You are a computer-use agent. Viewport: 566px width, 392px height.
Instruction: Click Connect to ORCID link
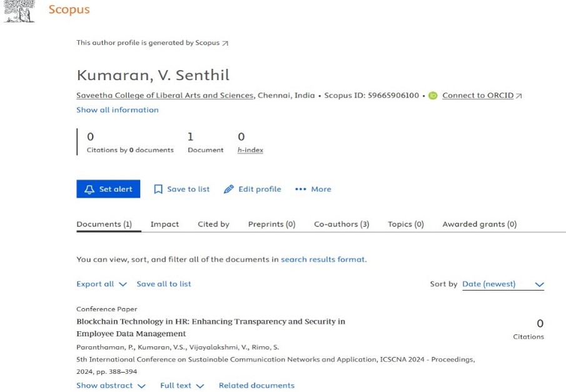478,95
